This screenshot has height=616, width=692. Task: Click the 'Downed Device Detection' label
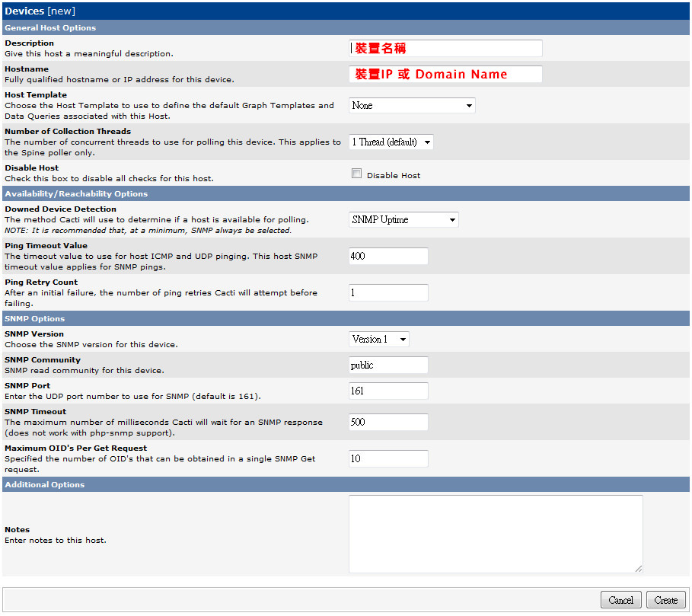coord(60,209)
